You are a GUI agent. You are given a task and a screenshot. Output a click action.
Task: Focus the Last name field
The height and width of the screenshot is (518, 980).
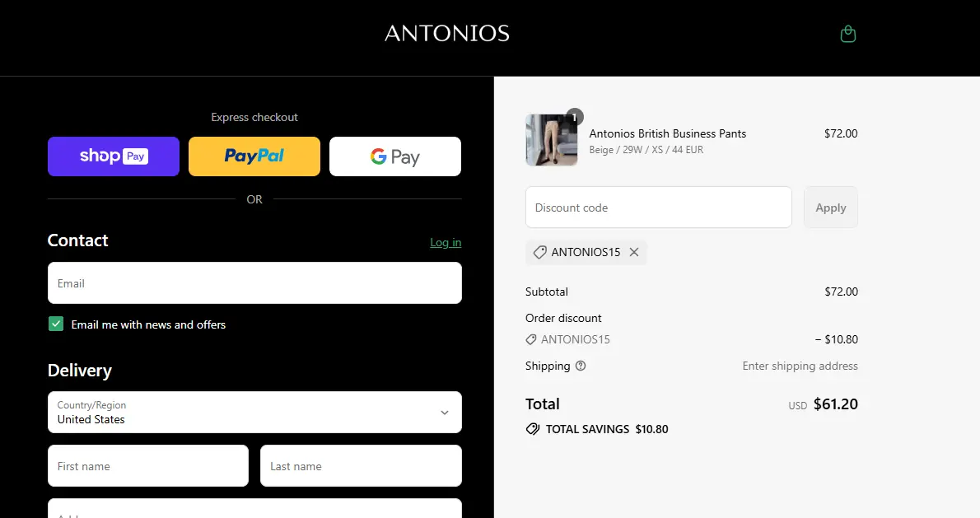click(x=361, y=465)
